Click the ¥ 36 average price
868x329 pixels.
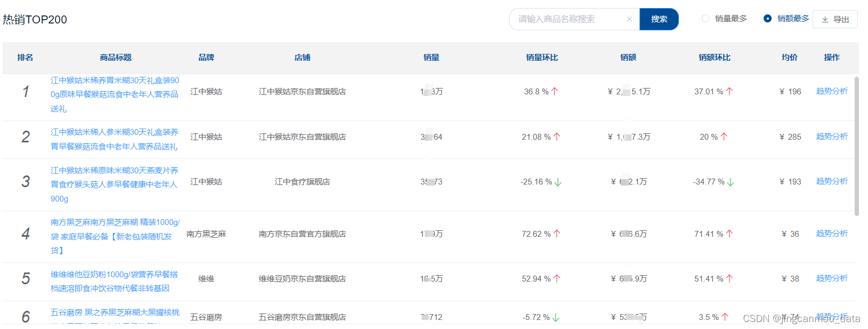[790, 234]
